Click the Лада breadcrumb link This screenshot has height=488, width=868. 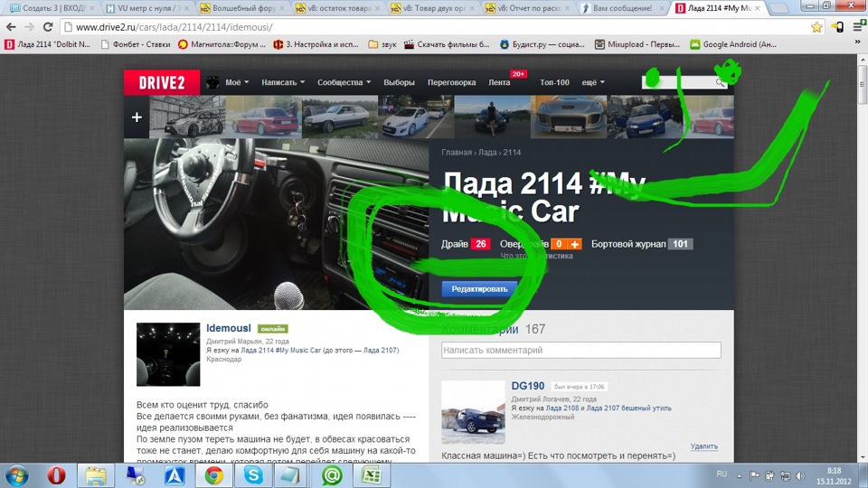(487, 152)
